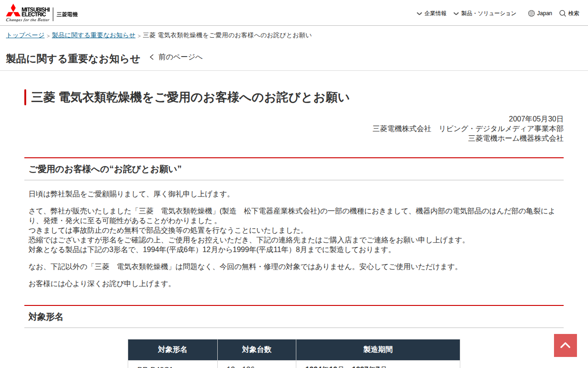Click the globe icon next to Japan

tap(531, 13)
